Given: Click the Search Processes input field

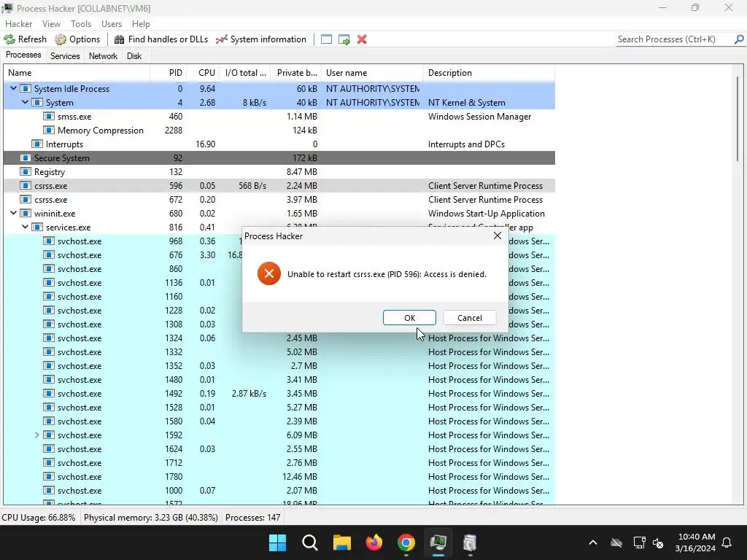Looking at the screenshot, I should click(x=674, y=39).
